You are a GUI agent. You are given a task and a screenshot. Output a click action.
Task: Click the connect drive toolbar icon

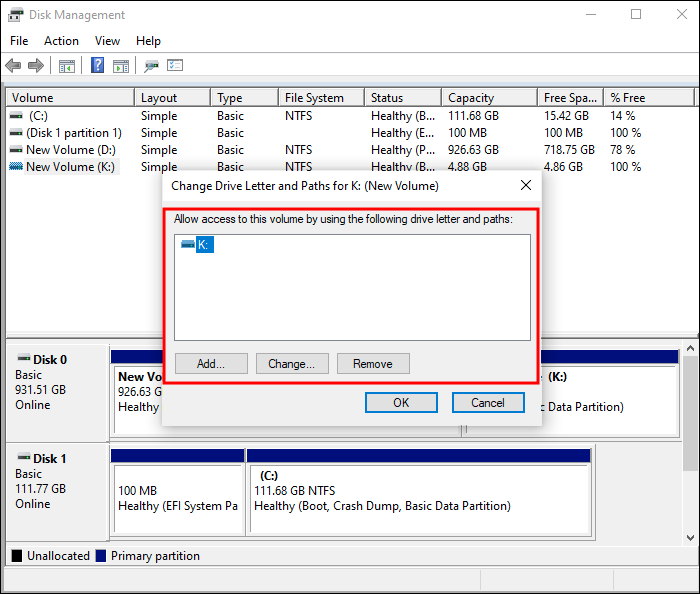pos(151,66)
